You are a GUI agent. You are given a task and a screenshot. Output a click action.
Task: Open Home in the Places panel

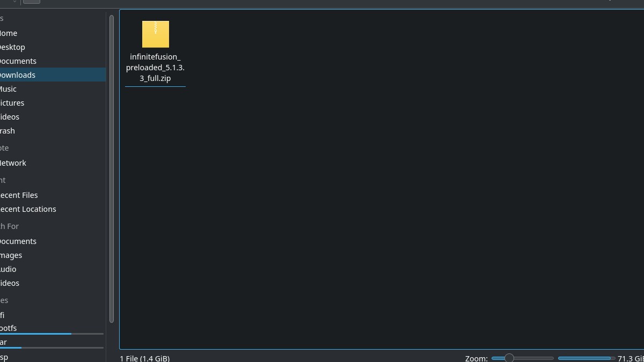(9, 33)
